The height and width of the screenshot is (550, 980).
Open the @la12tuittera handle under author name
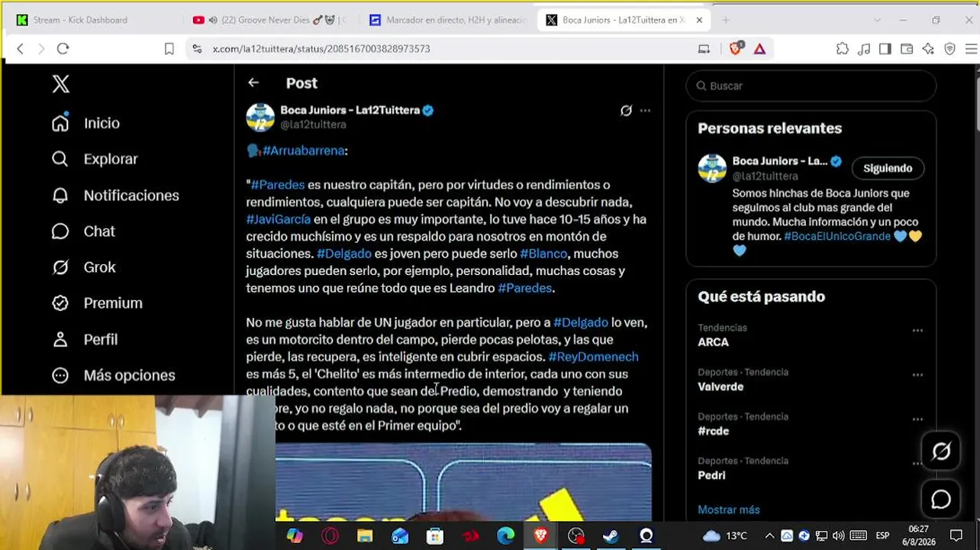tap(313, 125)
